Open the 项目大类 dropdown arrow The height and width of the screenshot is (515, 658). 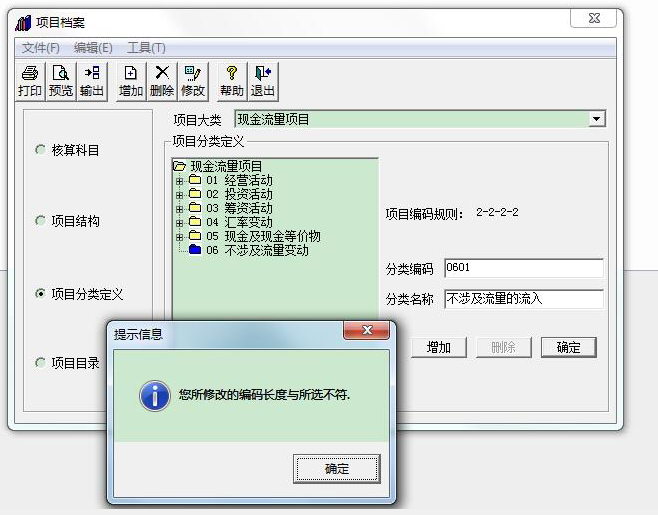click(x=596, y=119)
